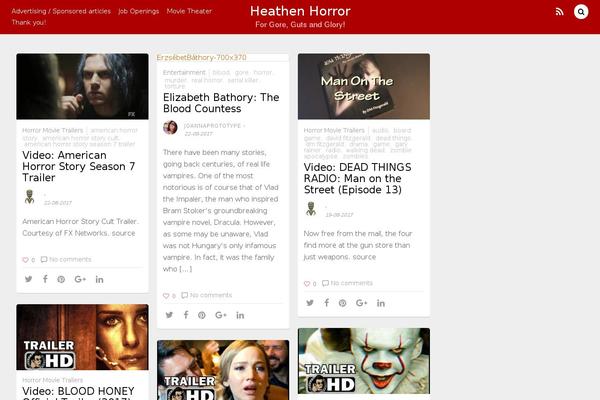The height and width of the screenshot is (400, 600).
Task: Open Entertainment category on Bathory post
Action: point(184,72)
